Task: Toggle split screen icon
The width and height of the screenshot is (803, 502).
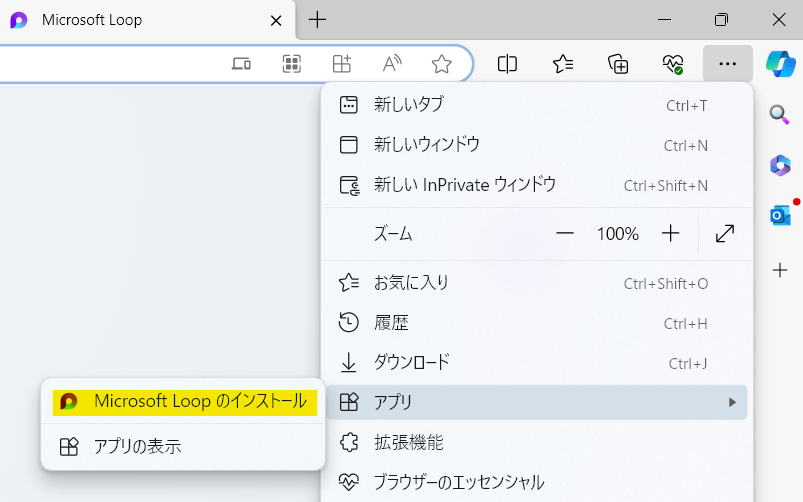Action: click(507, 64)
